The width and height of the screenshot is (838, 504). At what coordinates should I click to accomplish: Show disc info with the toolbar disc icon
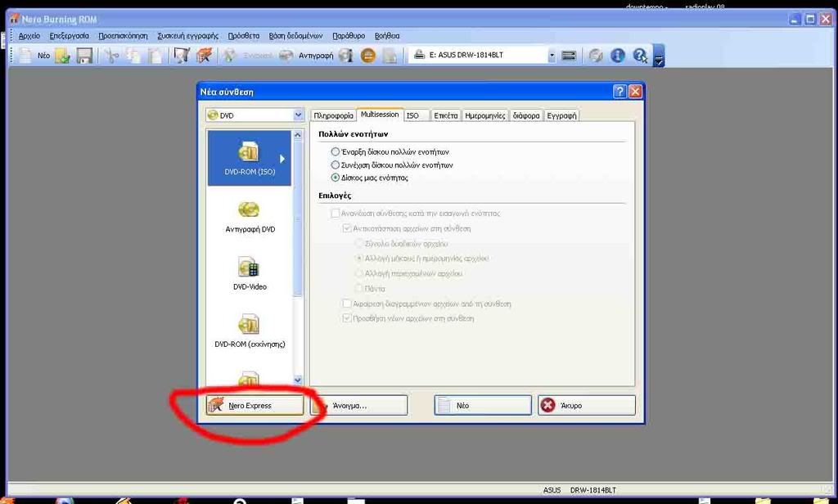(x=346, y=55)
